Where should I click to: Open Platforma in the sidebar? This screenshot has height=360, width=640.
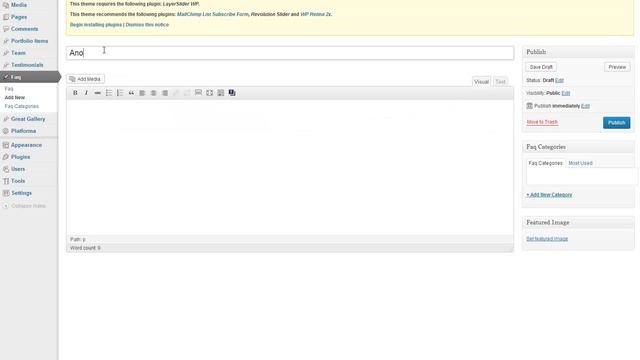24,131
